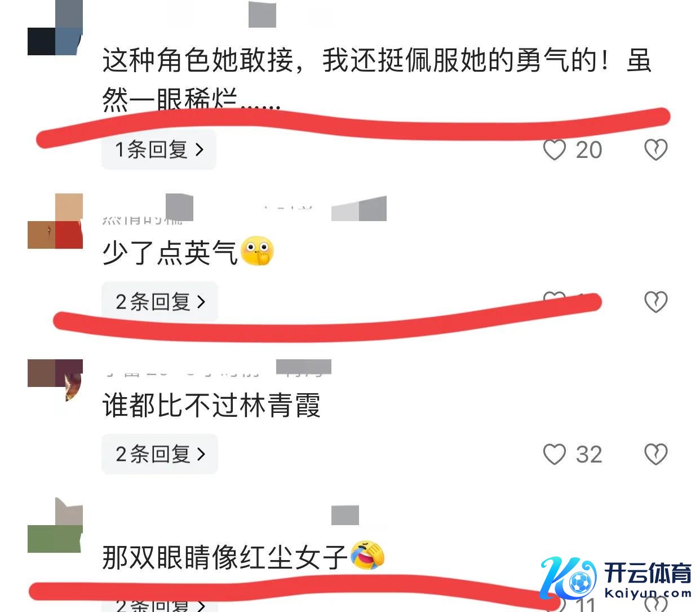
Task: Select the comment about 佩服她的勇气
Action: click(x=377, y=81)
